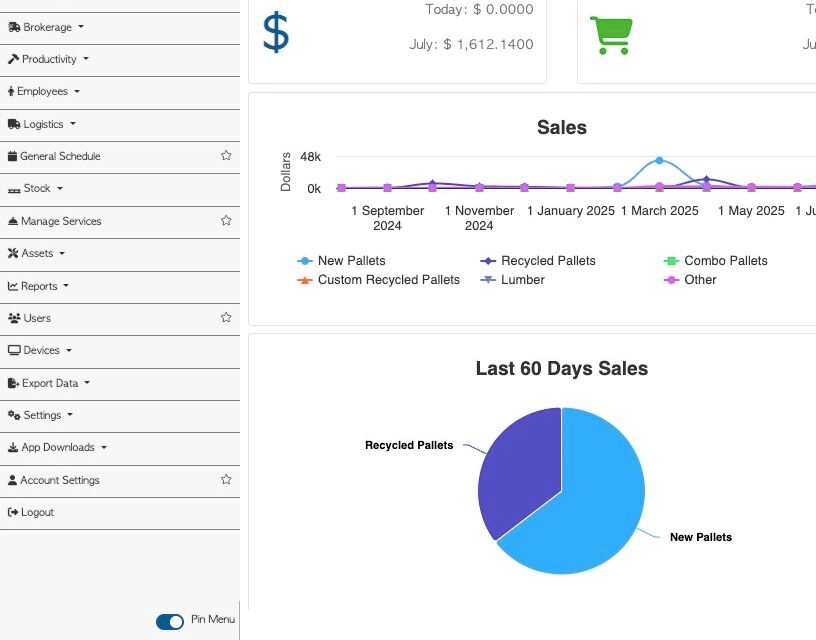
Task: Toggle Custom Recycled Pallets legend entry
Action: [x=378, y=280]
